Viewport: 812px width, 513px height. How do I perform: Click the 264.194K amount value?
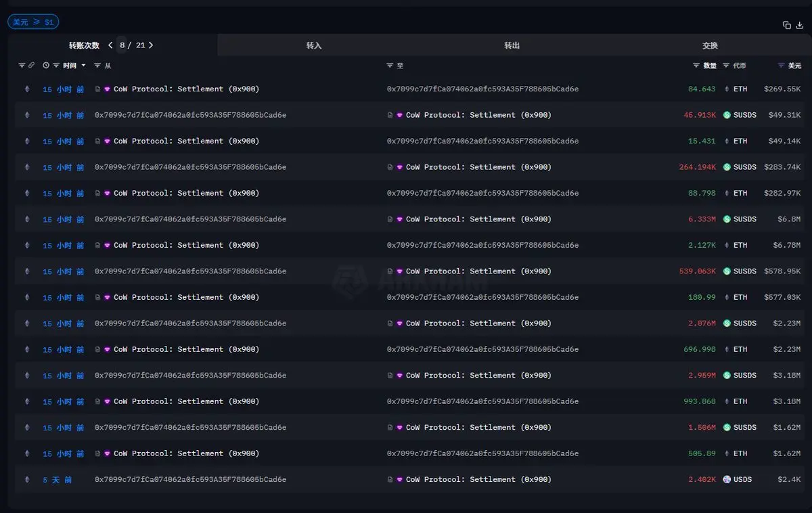tap(698, 167)
